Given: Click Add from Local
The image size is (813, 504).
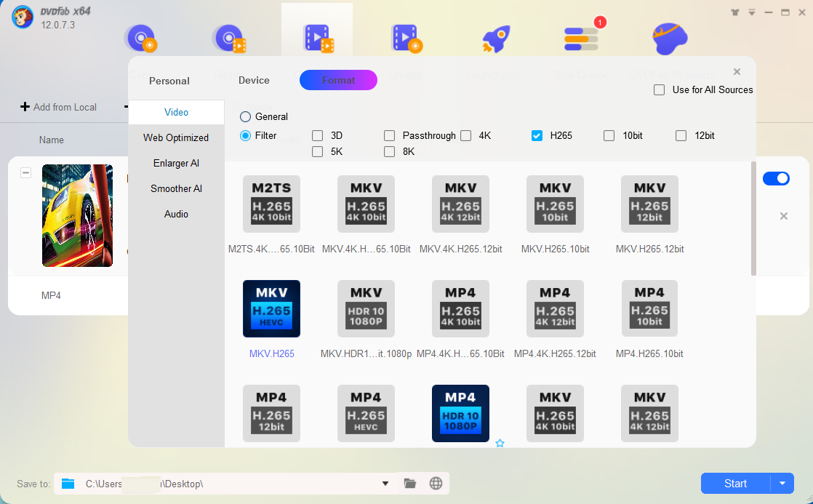Looking at the screenshot, I should coord(58,107).
